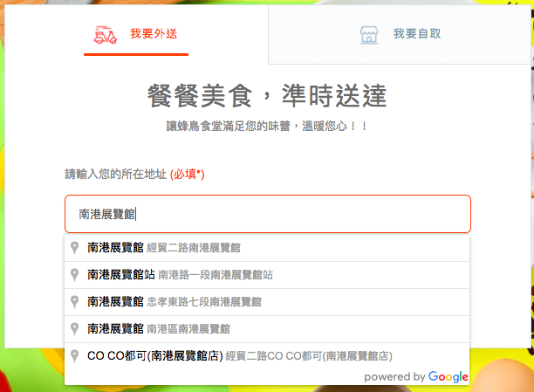Viewport: 534px width, 392px height.
Task: Click the 請輸入您的所在地址 label
Action: coord(116,175)
